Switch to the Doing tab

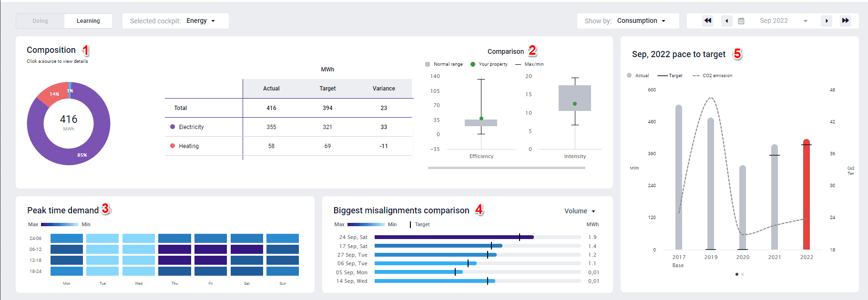[x=40, y=21]
